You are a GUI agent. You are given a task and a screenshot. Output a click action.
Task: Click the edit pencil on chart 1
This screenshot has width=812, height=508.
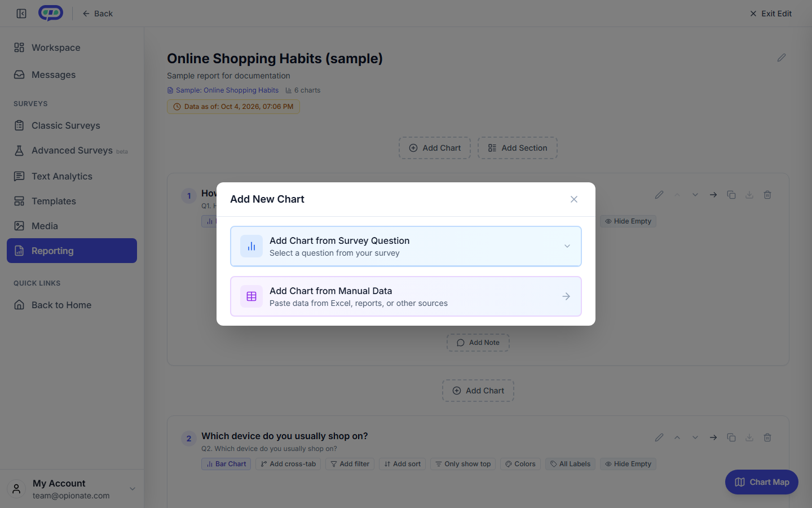click(659, 195)
